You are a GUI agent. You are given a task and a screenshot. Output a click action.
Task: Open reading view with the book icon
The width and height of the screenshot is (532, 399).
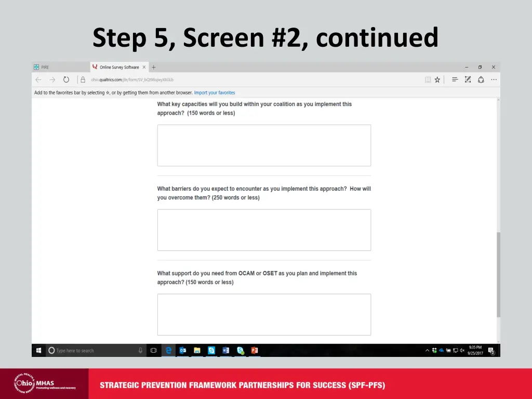coord(428,79)
